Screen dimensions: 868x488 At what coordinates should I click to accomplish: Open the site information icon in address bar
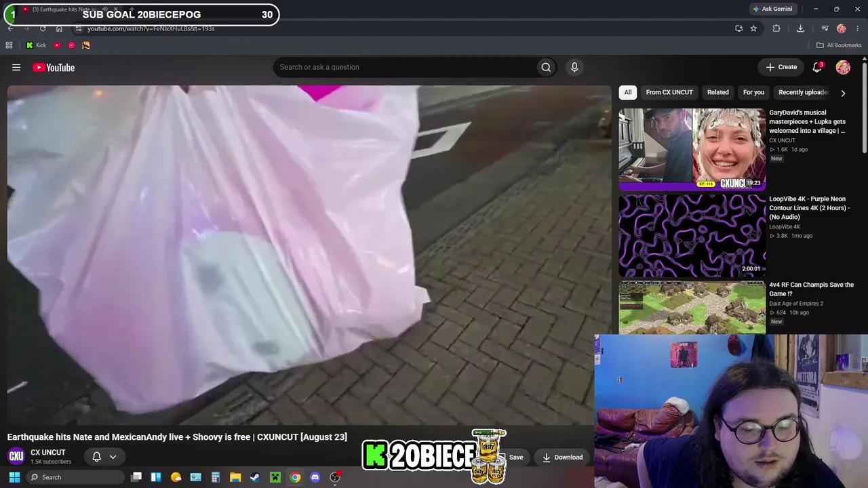pos(79,28)
